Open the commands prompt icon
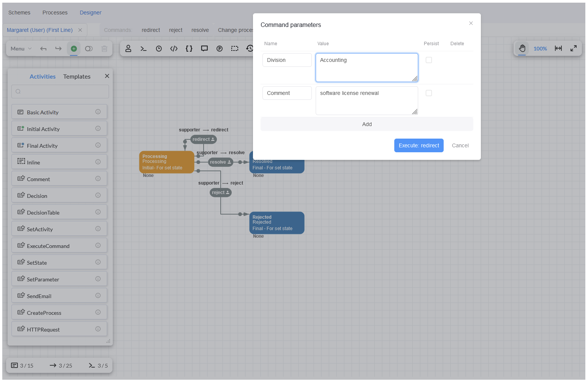The height and width of the screenshot is (382, 588). tap(144, 49)
